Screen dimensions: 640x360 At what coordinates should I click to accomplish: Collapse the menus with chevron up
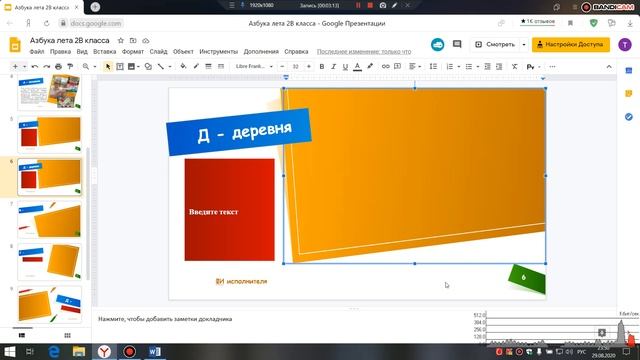click(609, 67)
